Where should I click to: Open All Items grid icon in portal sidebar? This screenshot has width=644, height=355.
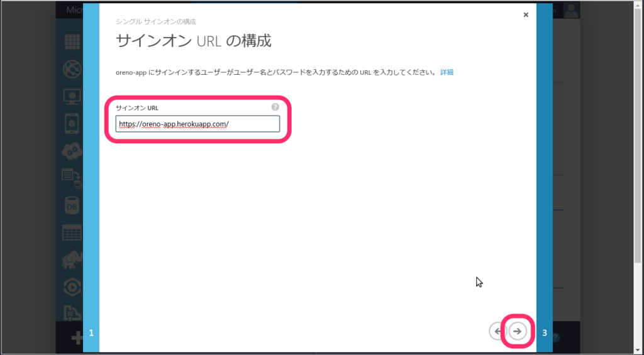tap(72, 42)
